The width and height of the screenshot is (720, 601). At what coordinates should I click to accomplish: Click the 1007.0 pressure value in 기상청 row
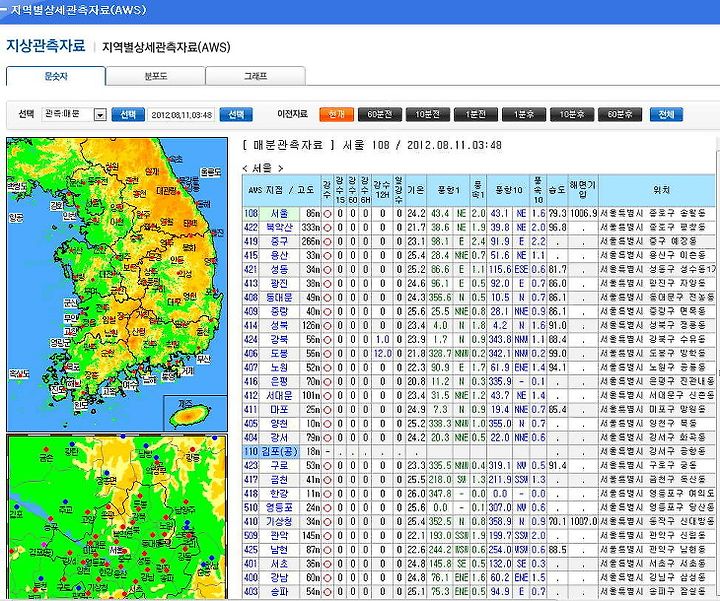point(584,522)
